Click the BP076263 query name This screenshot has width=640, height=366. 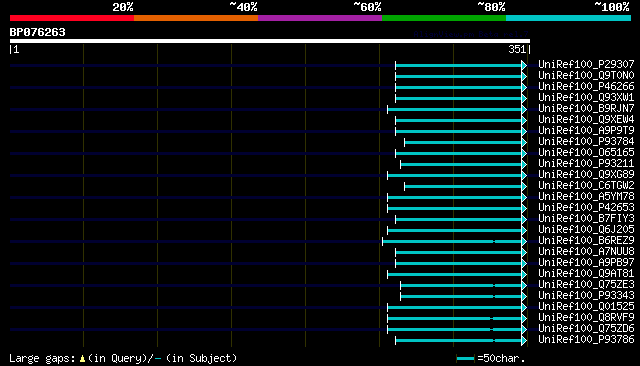click(38, 32)
